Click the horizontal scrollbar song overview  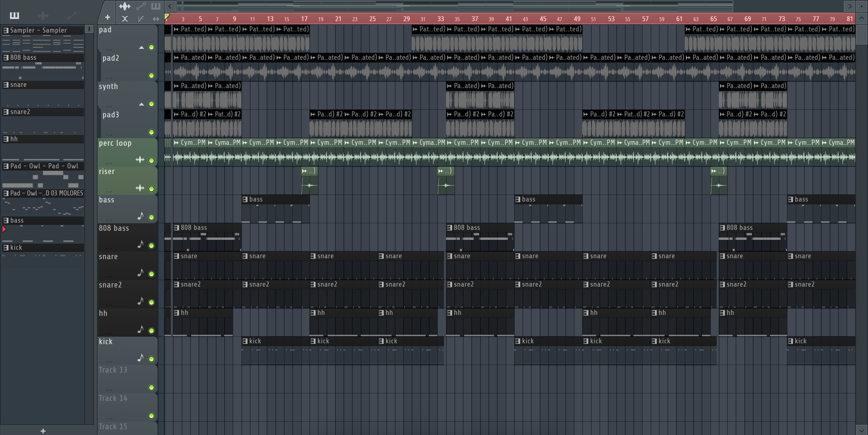coord(455,6)
